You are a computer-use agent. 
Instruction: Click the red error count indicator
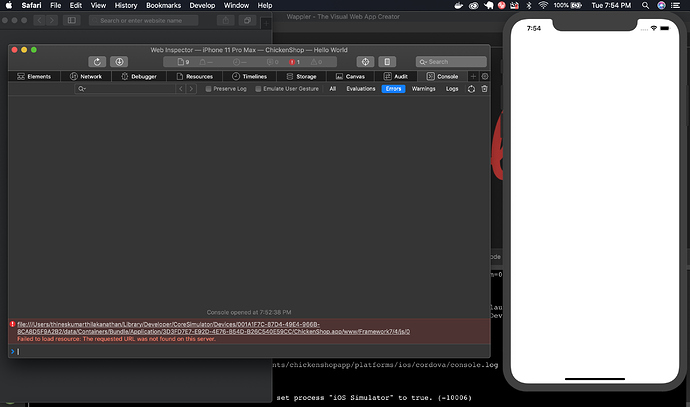point(295,62)
